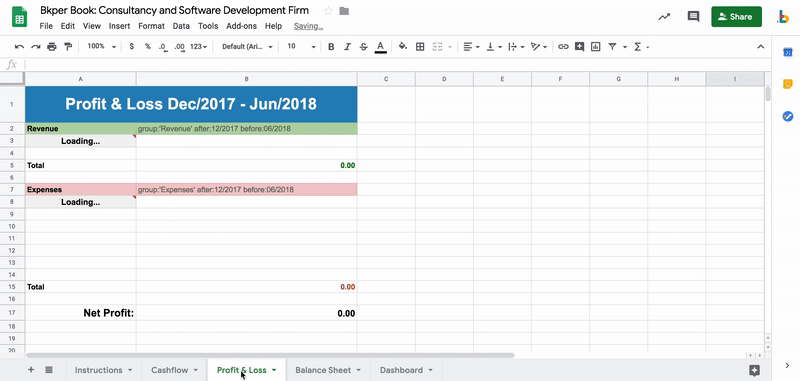Toggle strikethrough formatting
Screen dimensions: 800x381
click(x=364, y=47)
